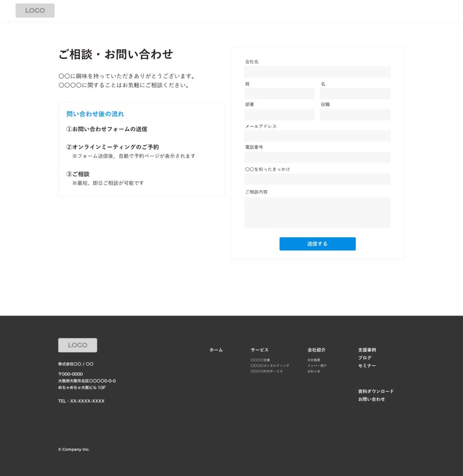The image size is (463, 476).
Task: Focus the 会社名 input field
Action: [317, 72]
